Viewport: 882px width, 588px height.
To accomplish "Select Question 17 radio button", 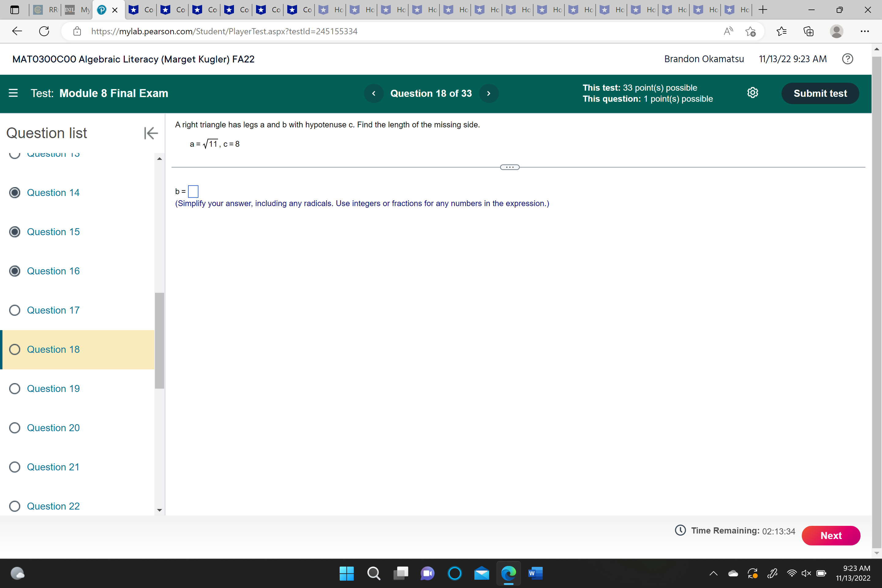I will coord(15,310).
